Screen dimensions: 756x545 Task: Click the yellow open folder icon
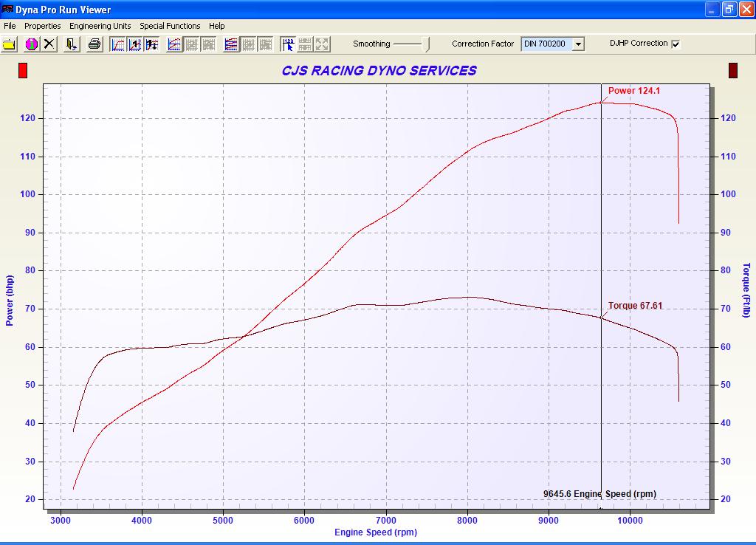point(9,44)
